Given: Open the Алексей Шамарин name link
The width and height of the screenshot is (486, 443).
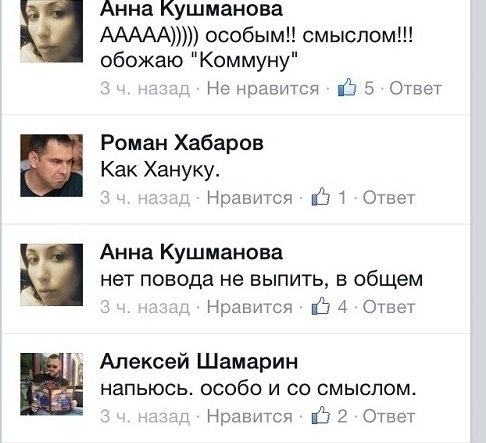Looking at the screenshot, I should (199, 362).
